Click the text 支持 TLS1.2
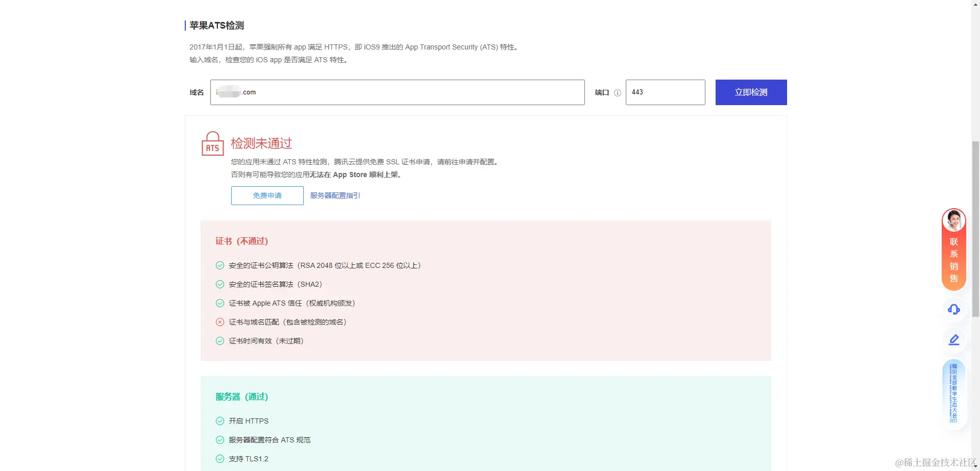Screen dimensions: 980x471 point(248,459)
